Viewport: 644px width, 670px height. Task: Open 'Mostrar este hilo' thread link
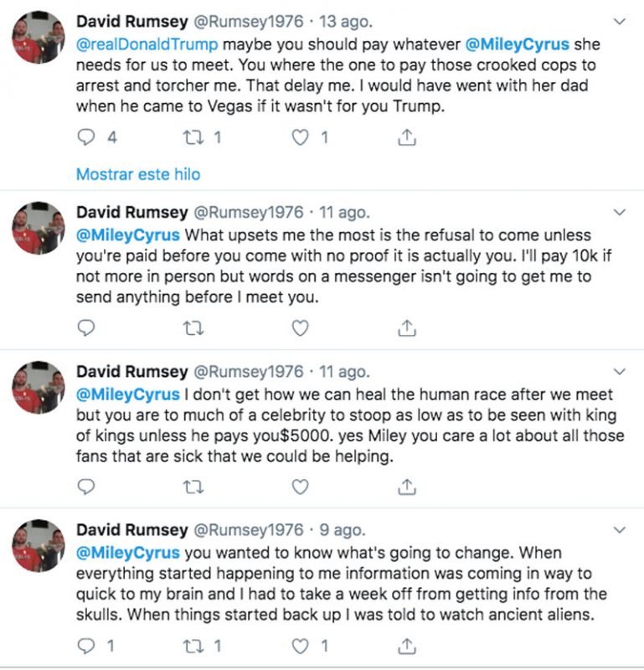[x=138, y=174]
